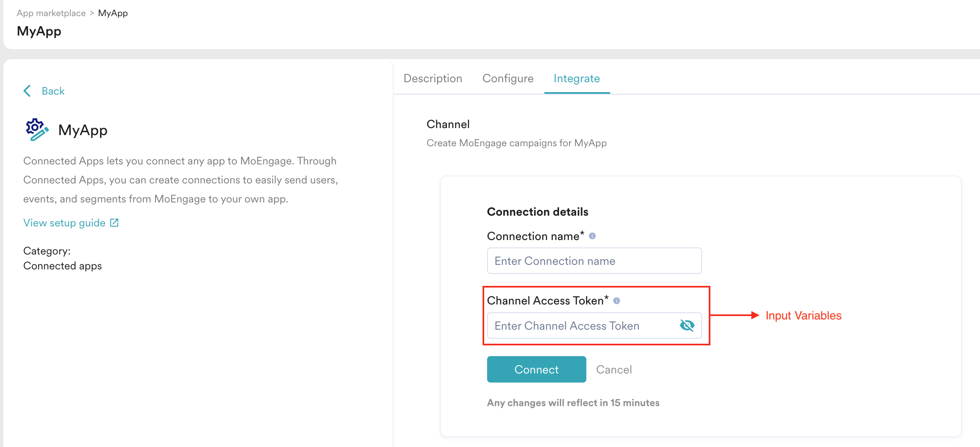
Task: Go to App marketplace breadcrumb
Action: tap(51, 13)
